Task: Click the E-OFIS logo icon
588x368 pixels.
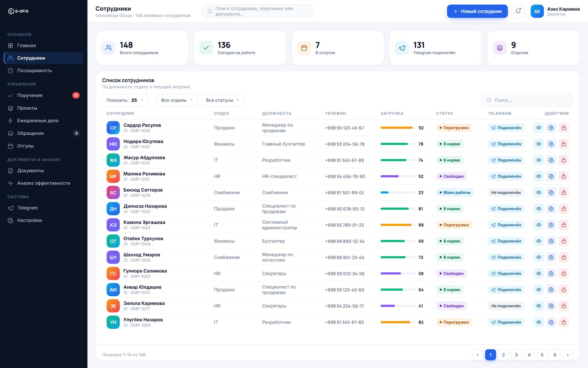Action: tap(11, 11)
